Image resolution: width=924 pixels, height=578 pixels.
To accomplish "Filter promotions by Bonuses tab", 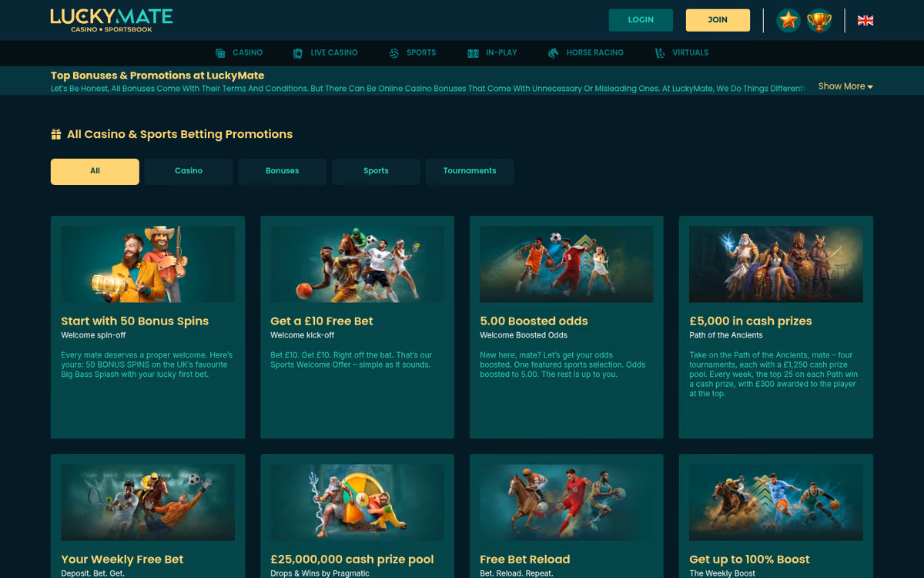I will pos(283,171).
